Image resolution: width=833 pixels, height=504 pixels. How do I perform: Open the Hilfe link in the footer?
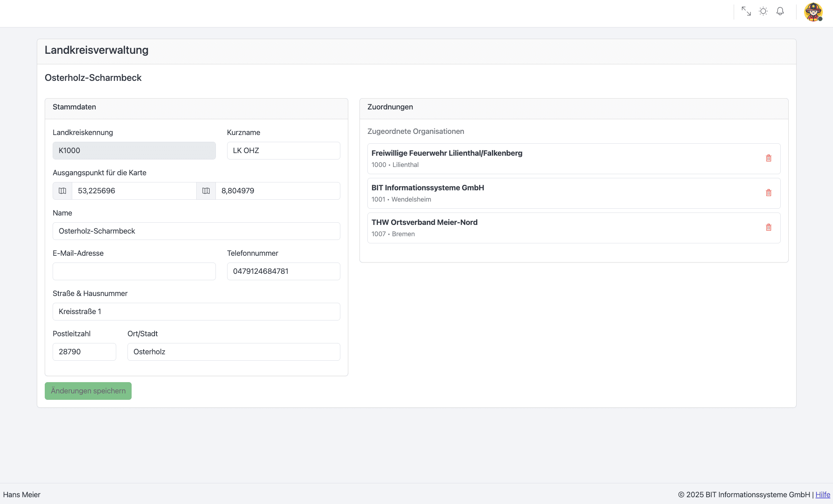(x=822, y=495)
